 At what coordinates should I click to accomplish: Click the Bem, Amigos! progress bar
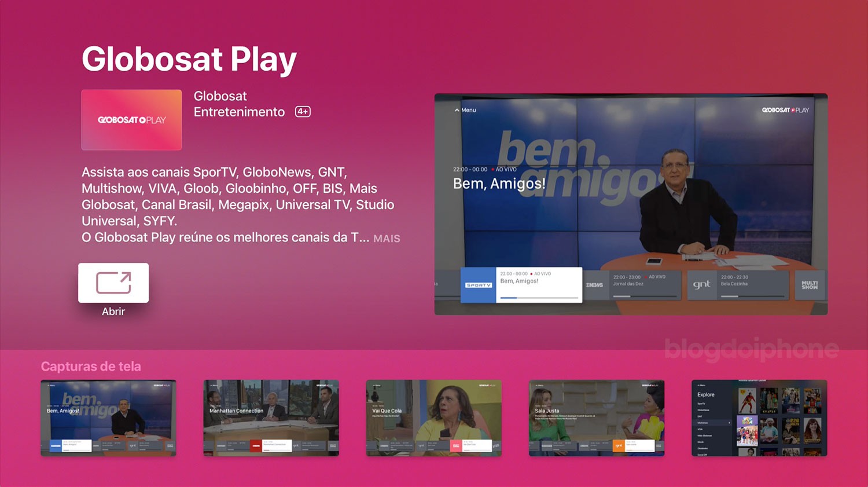click(539, 298)
